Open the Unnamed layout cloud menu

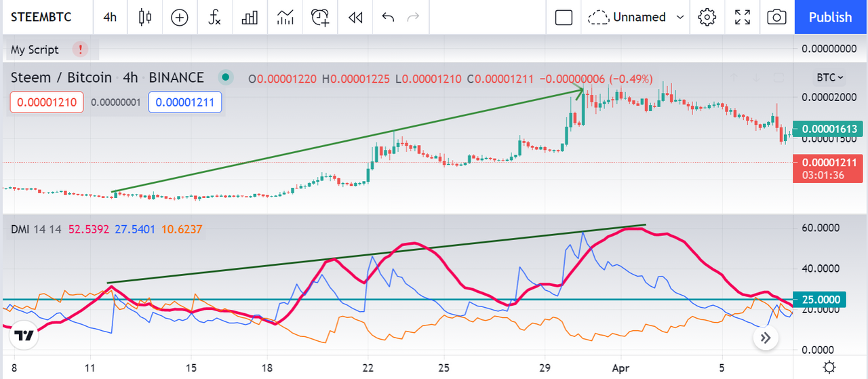(x=628, y=17)
